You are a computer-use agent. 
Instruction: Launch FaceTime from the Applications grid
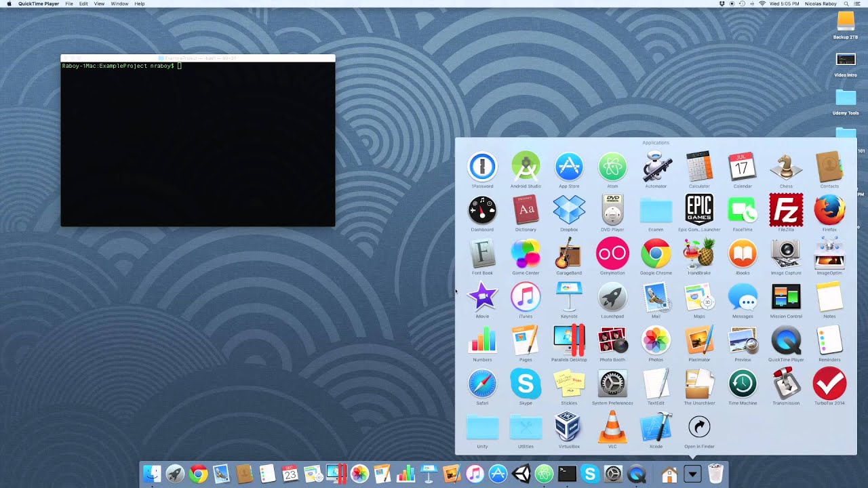[743, 210]
